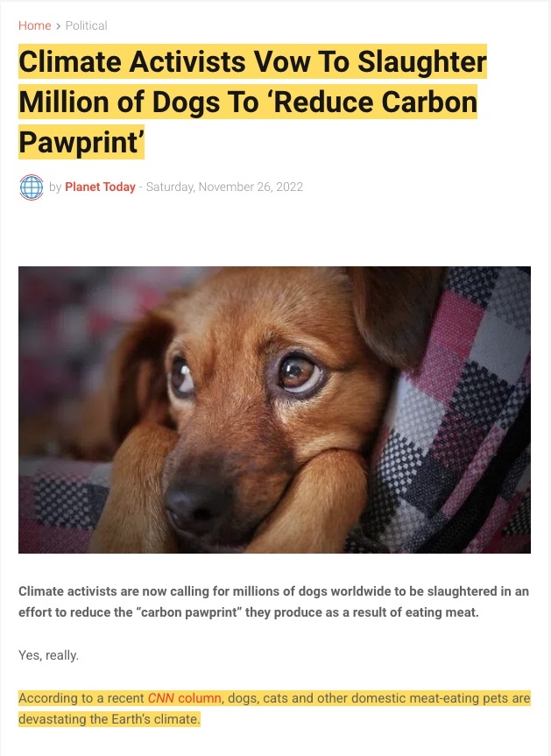
Task: Click highlighted phrase 'According to a recent'
Action: click(x=81, y=698)
